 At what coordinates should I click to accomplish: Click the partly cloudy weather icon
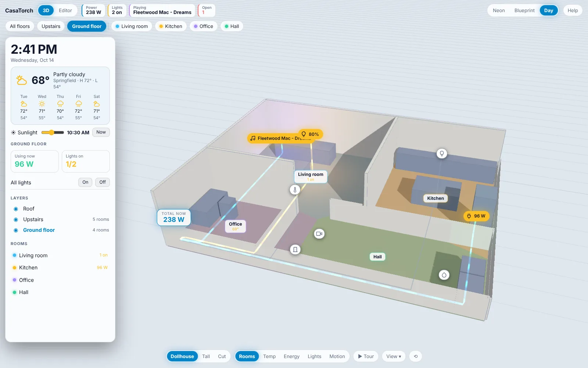point(22,80)
